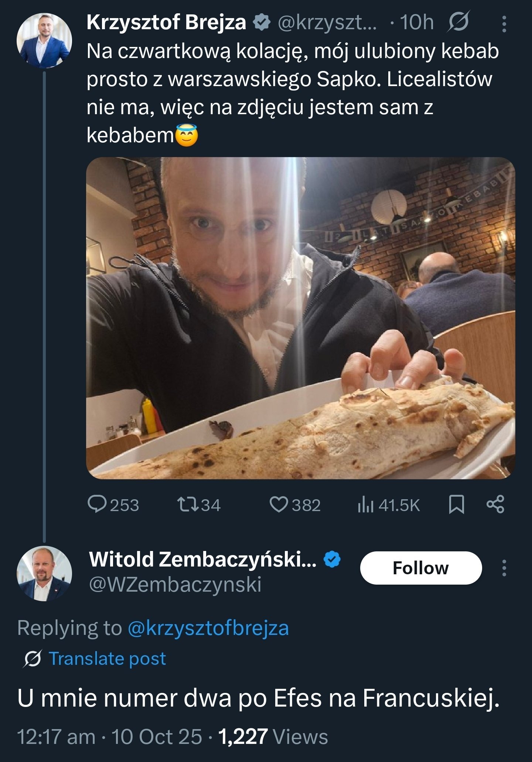This screenshot has height=762, width=532.
Task: Enlarge the kebab selfie photo
Action: click(300, 318)
